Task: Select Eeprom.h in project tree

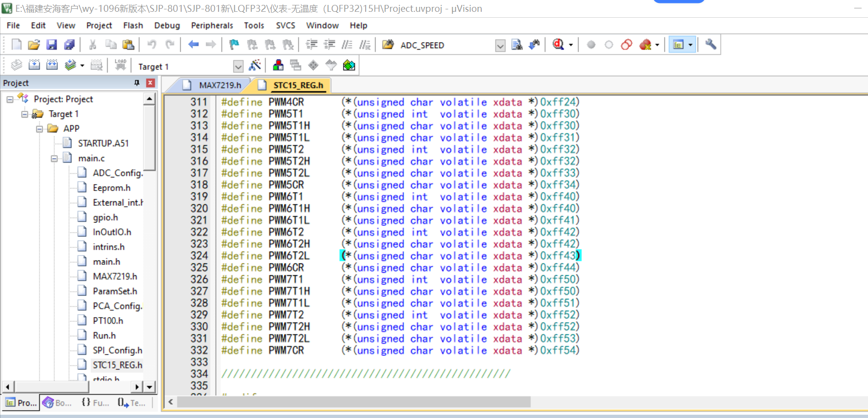Action: [x=111, y=188]
